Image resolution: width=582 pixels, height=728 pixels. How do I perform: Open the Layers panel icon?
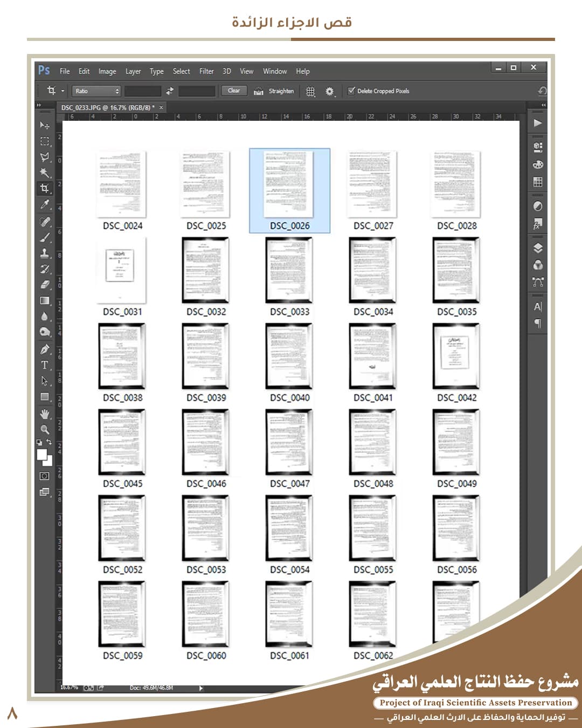click(537, 249)
